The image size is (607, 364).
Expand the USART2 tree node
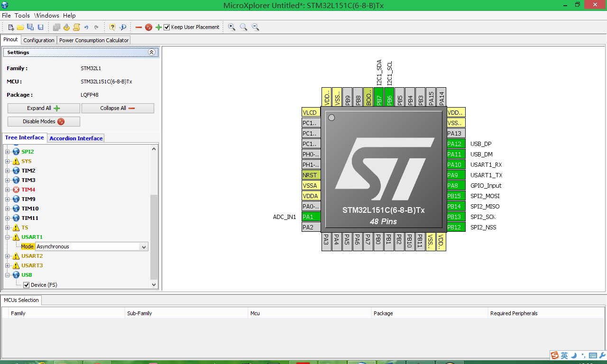tap(8, 256)
